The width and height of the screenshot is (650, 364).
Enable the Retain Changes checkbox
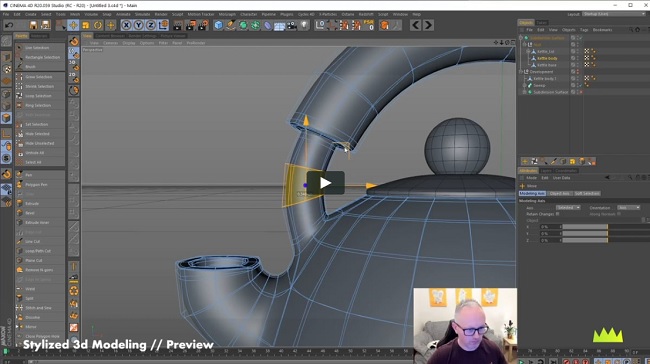[x=558, y=214]
